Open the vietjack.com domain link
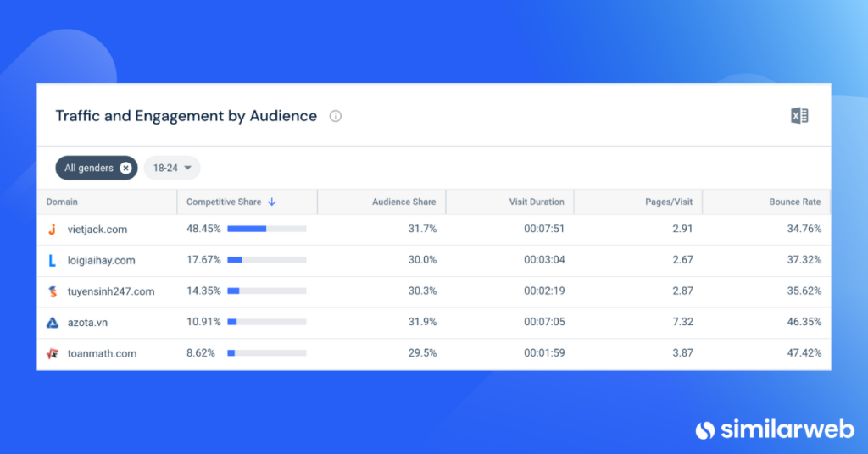 point(97,229)
